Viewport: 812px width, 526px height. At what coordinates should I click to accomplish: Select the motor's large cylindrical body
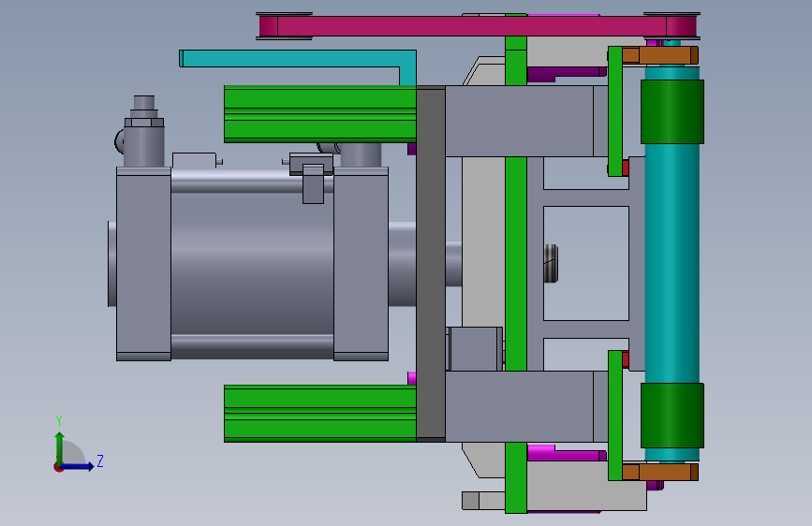tap(252, 263)
